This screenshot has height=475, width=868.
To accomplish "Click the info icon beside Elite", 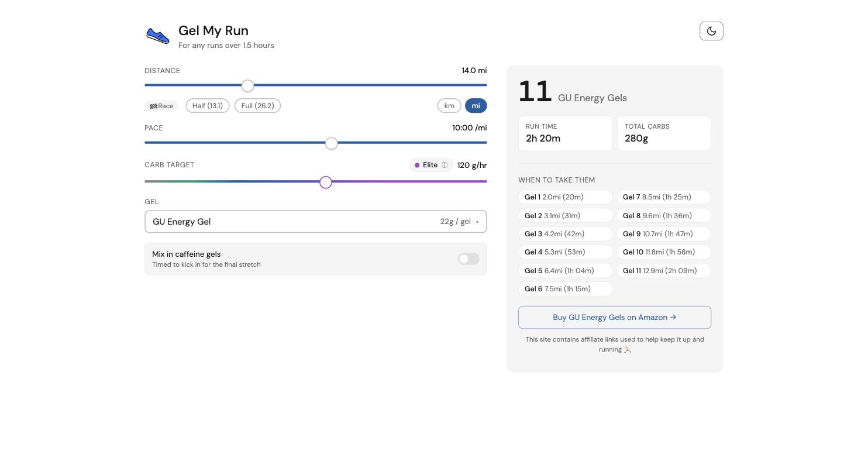I will tap(445, 166).
